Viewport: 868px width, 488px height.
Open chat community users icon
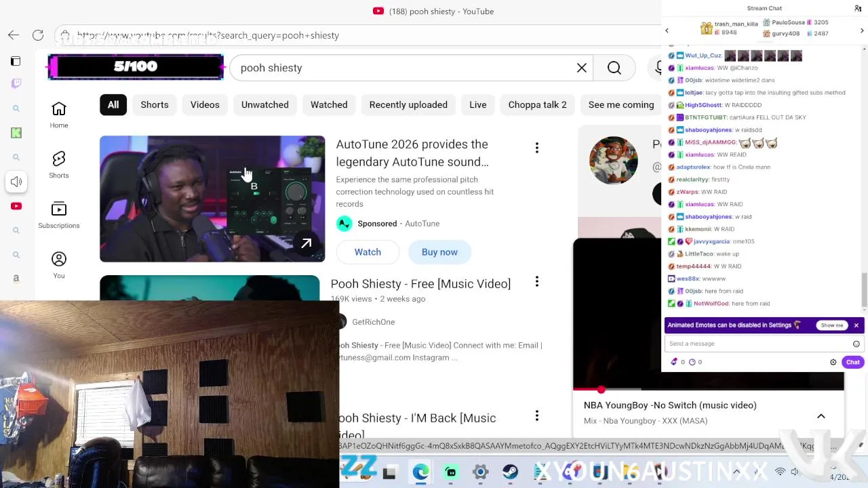858,8
